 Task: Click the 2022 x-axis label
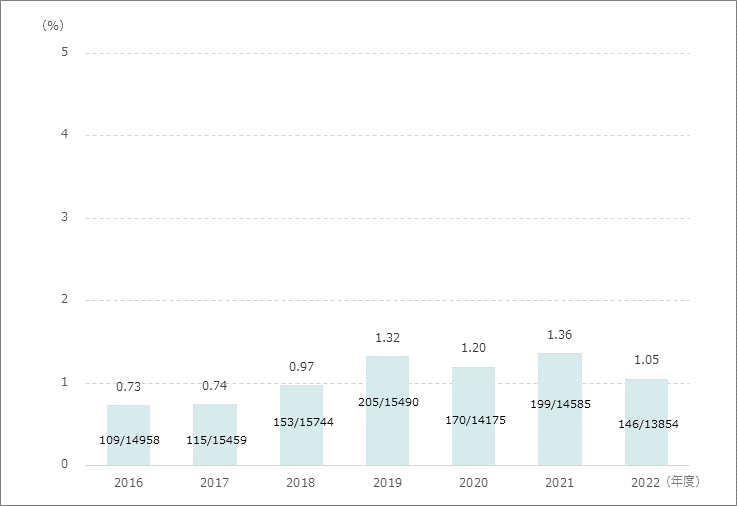[x=646, y=483]
